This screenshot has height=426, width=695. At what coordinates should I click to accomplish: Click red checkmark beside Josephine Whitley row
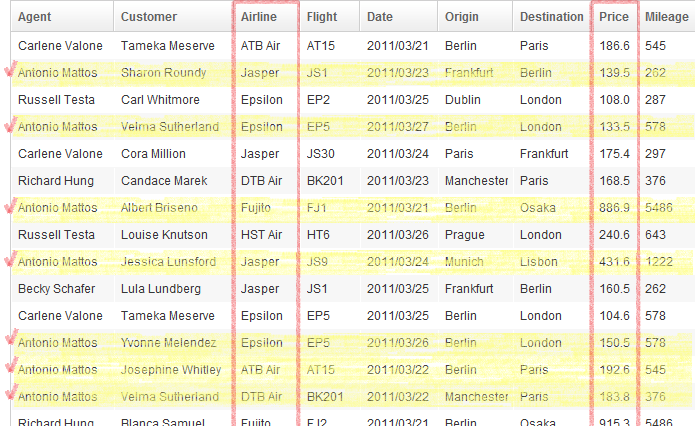pyautogui.click(x=11, y=365)
